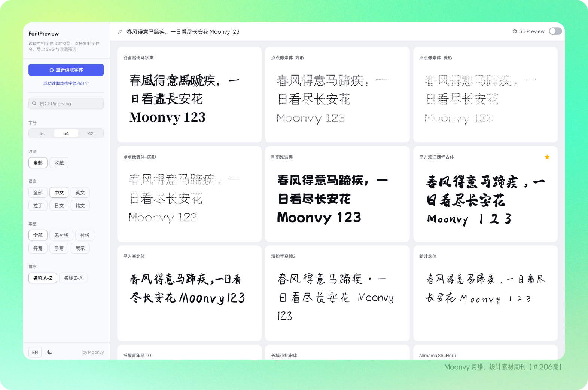Screen dimensions: 588x390
Task: Enable the 3D Preview switch
Action: 555,31
